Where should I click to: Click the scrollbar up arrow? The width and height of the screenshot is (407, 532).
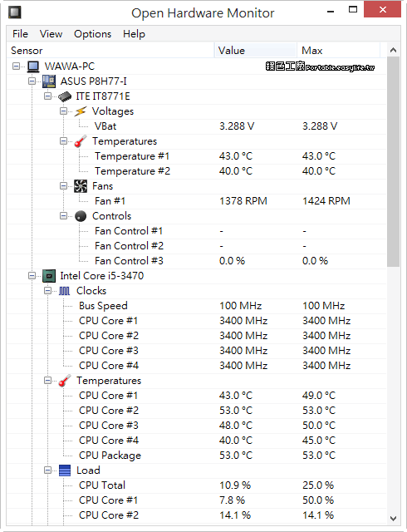[x=393, y=50]
